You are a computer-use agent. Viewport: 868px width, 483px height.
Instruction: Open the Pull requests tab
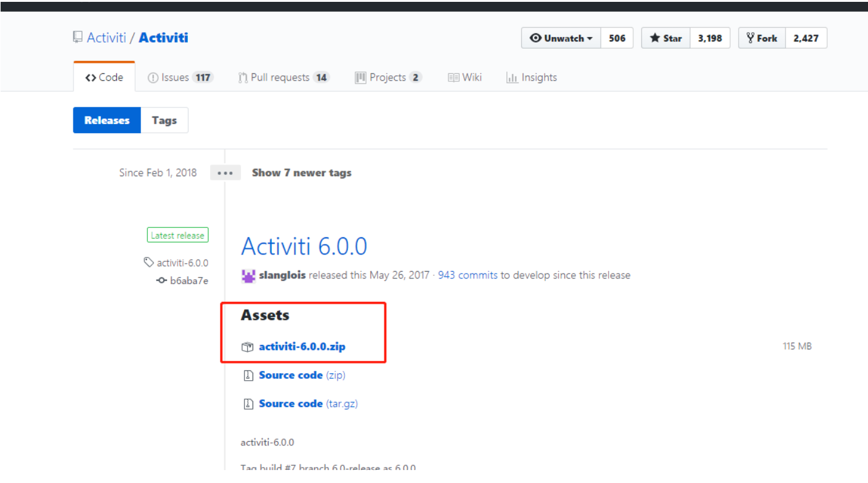284,78
